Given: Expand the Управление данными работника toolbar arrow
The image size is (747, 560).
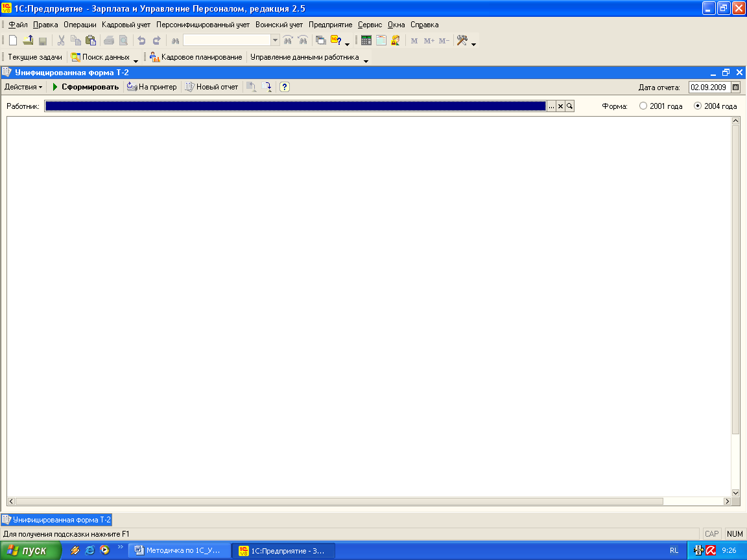Looking at the screenshot, I should tap(366, 60).
